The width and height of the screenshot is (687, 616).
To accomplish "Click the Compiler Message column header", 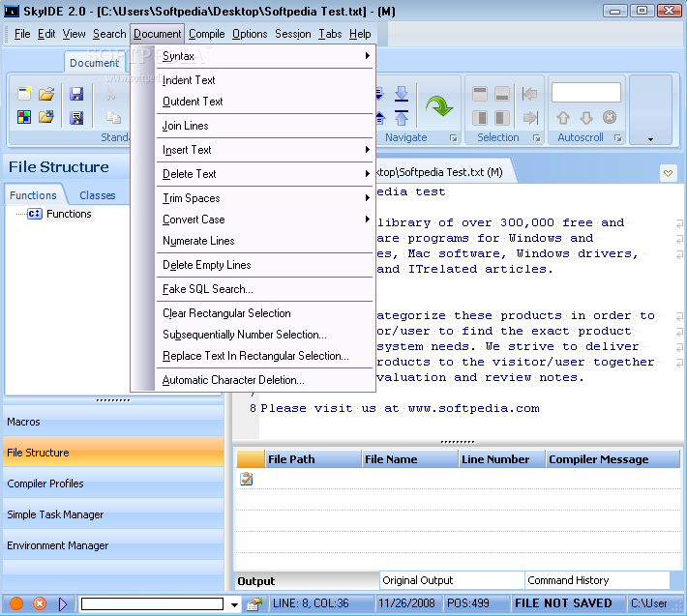I will click(612, 458).
